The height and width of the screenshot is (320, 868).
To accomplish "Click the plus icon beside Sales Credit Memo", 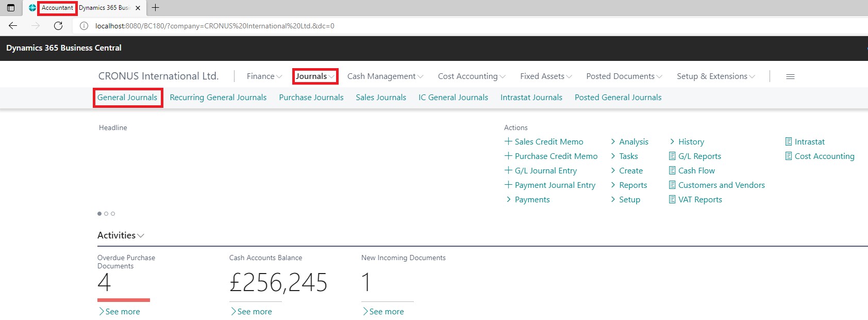I will 508,141.
